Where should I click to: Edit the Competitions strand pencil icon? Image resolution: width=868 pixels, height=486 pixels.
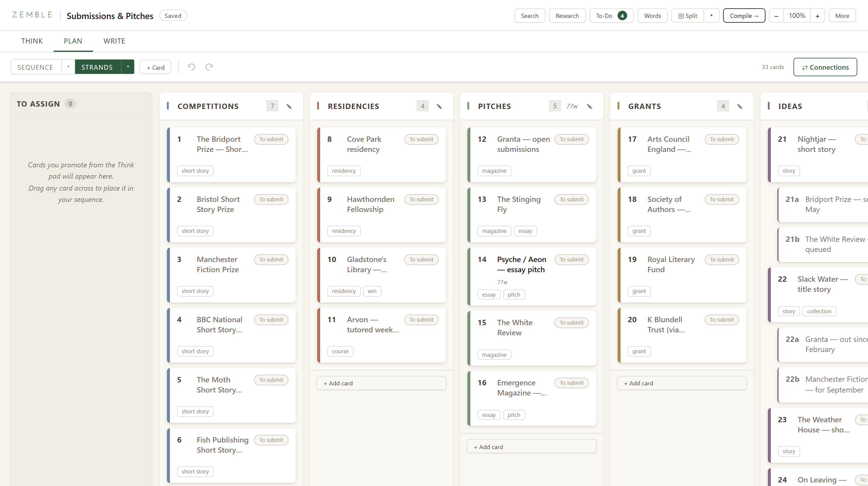click(289, 106)
